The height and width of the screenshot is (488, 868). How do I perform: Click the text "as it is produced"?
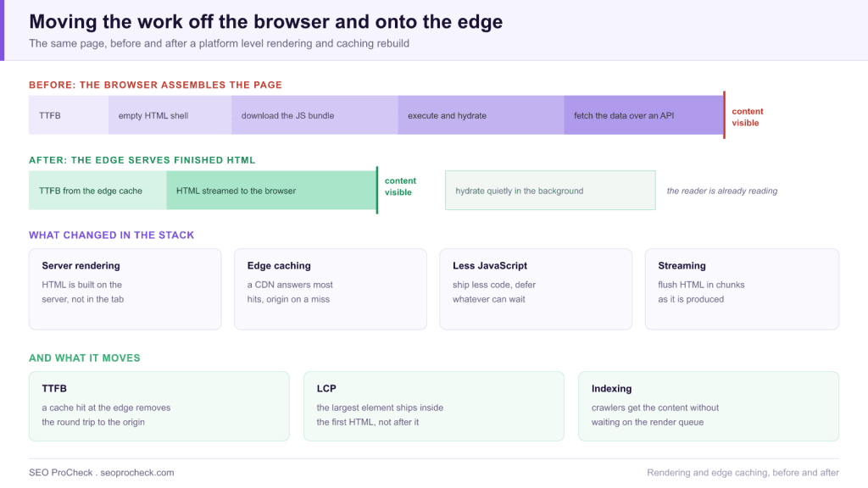(691, 299)
